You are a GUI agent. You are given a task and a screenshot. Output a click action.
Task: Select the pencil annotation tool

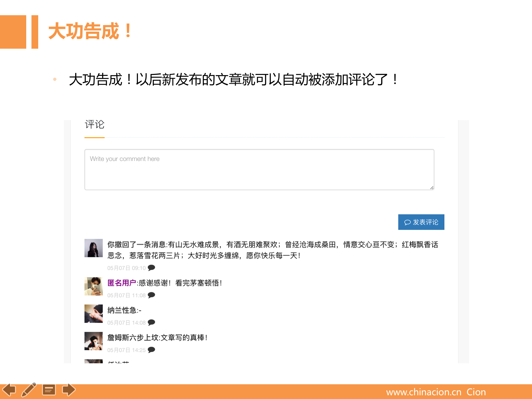point(29,390)
